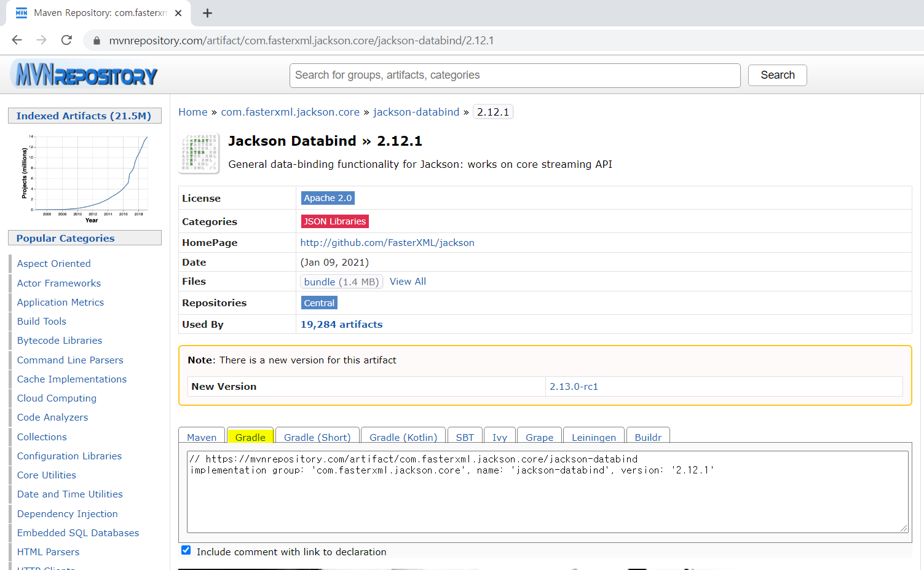Select the Leiningen tab

pos(594,437)
